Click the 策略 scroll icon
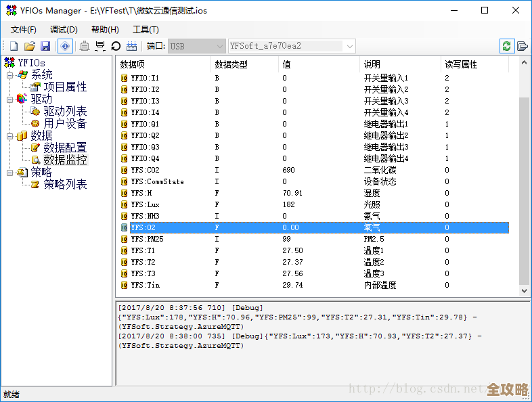The width and height of the screenshot is (532, 402). (x=22, y=173)
